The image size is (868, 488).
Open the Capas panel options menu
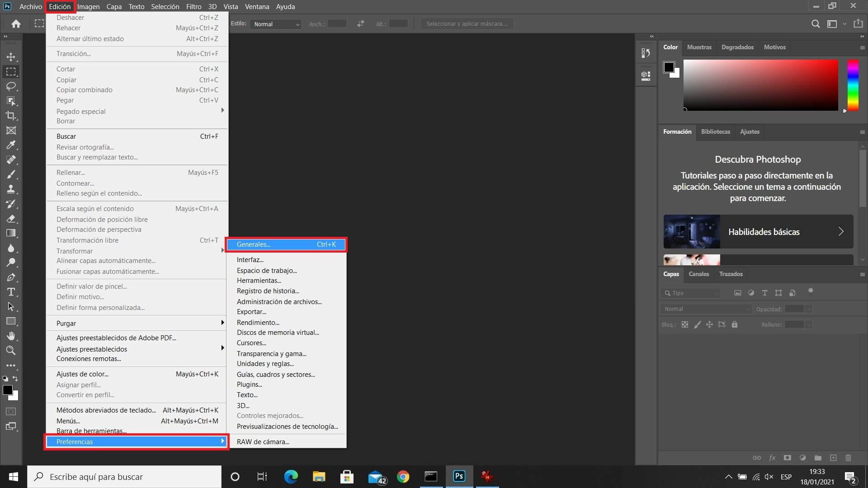(862, 274)
